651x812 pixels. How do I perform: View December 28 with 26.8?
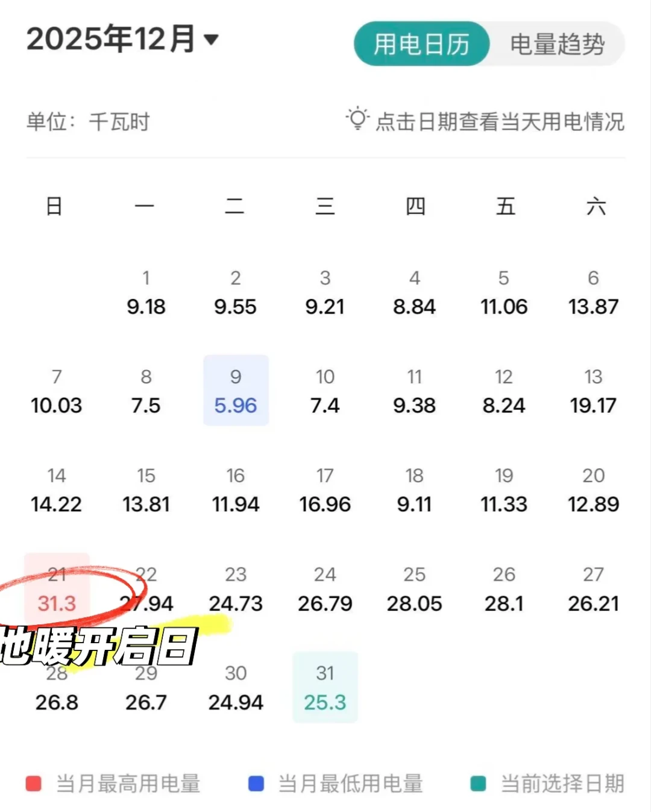(57, 688)
